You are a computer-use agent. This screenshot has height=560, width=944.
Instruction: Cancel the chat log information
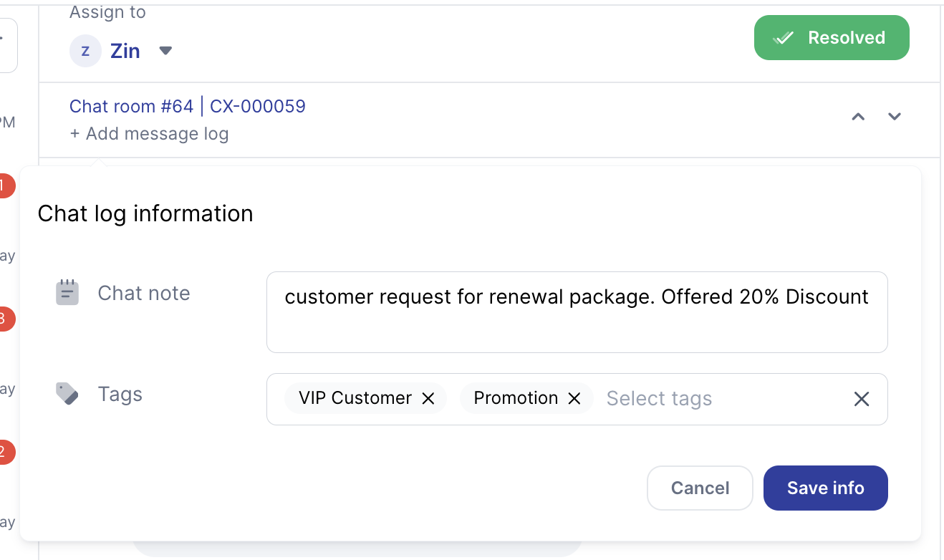point(700,488)
